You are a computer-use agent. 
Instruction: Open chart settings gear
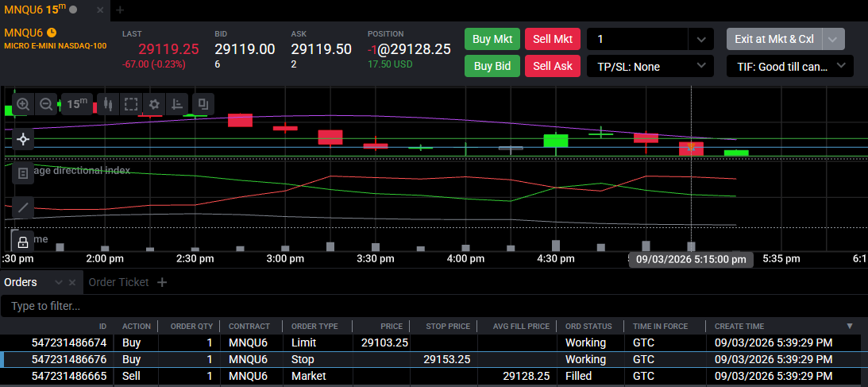[x=154, y=104]
